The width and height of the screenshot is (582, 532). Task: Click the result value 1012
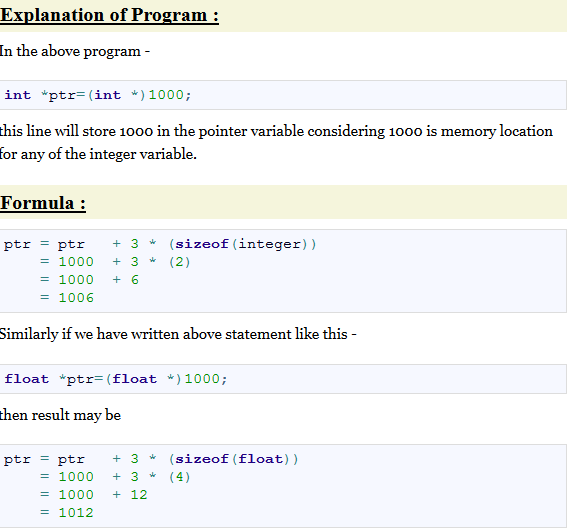pyautogui.click(x=76, y=513)
